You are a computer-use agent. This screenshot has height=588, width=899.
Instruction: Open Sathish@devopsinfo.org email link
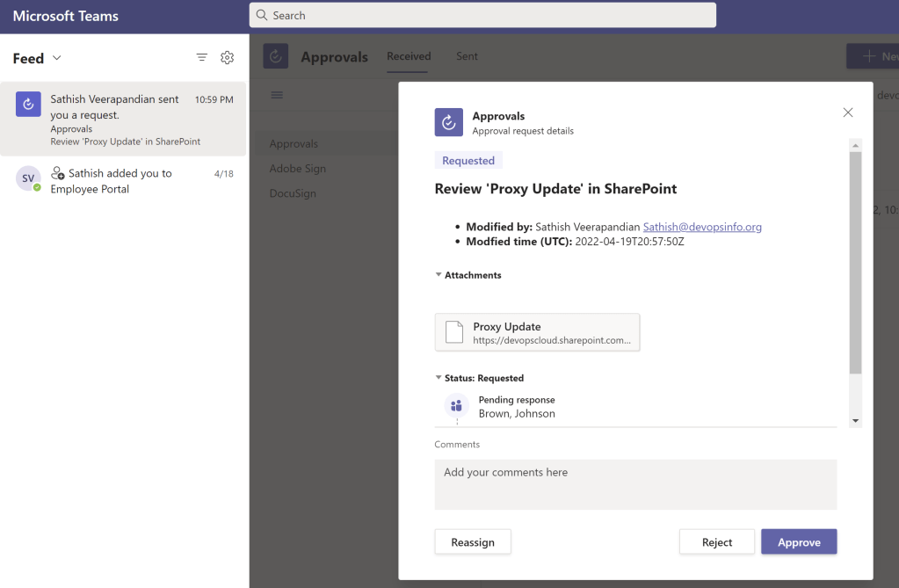click(702, 227)
